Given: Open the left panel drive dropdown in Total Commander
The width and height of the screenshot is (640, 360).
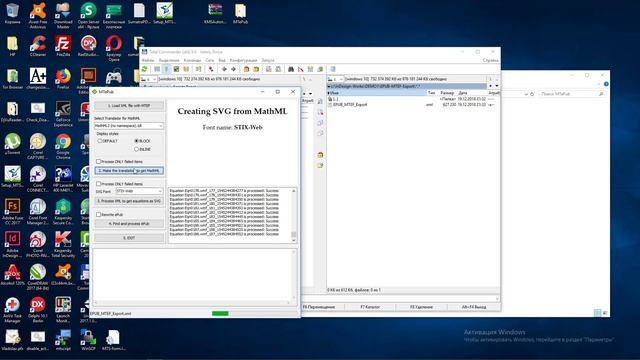Looking at the screenshot, I should pyautogui.click(x=149, y=79).
